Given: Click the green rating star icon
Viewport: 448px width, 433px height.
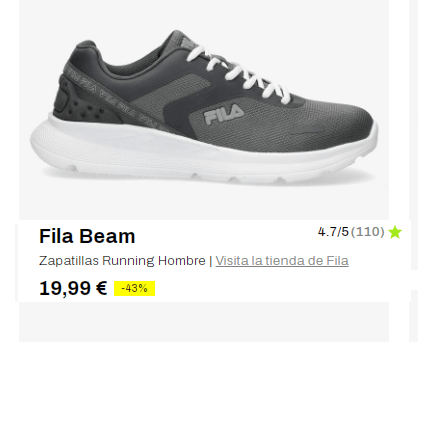Looking at the screenshot, I should (x=395, y=232).
